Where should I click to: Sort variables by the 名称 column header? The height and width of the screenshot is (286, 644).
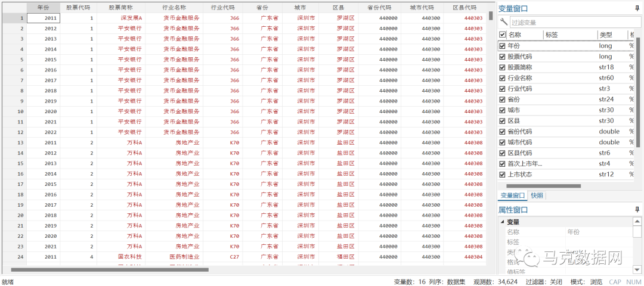(x=525, y=35)
